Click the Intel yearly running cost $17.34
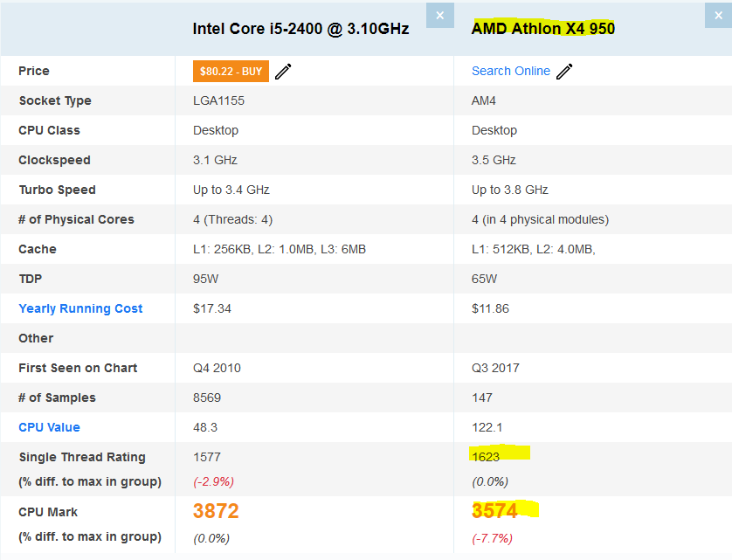The image size is (732, 560). [x=212, y=308]
